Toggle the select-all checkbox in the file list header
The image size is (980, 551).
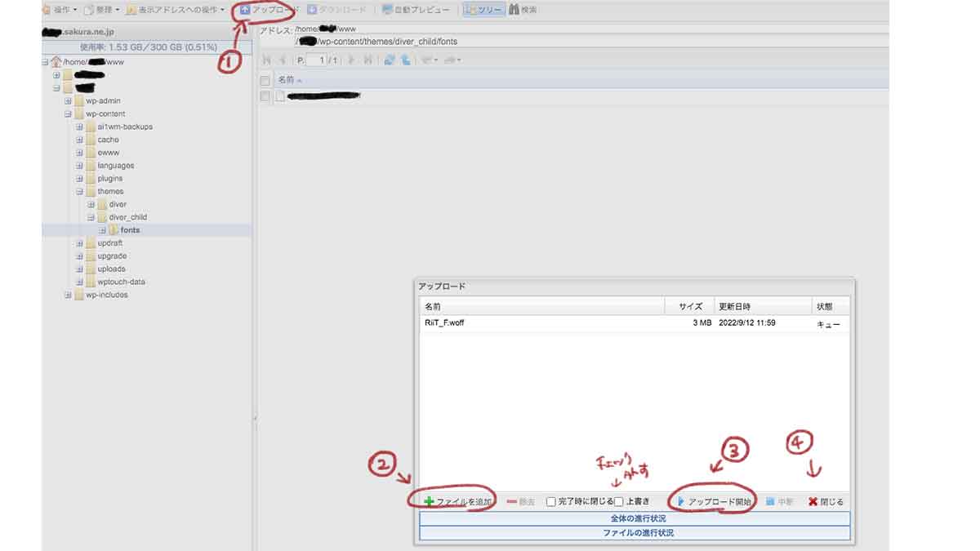pos(264,79)
